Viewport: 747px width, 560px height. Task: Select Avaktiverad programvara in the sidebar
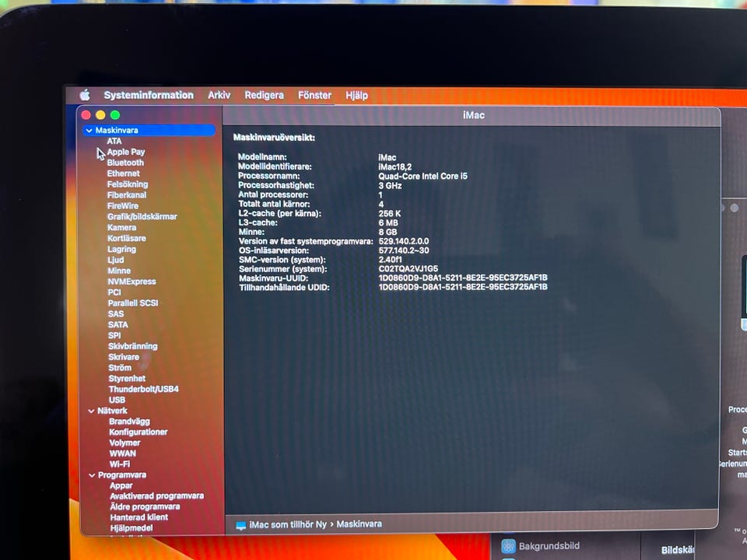pyautogui.click(x=156, y=495)
